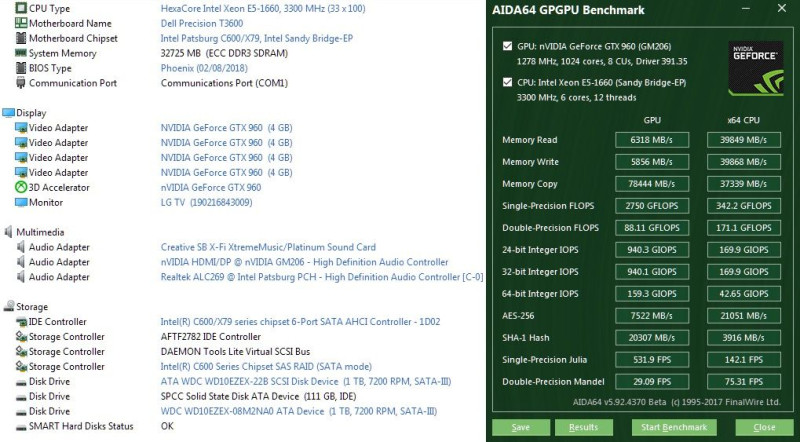Click the Motherboard Chipset icon

(x=21, y=38)
